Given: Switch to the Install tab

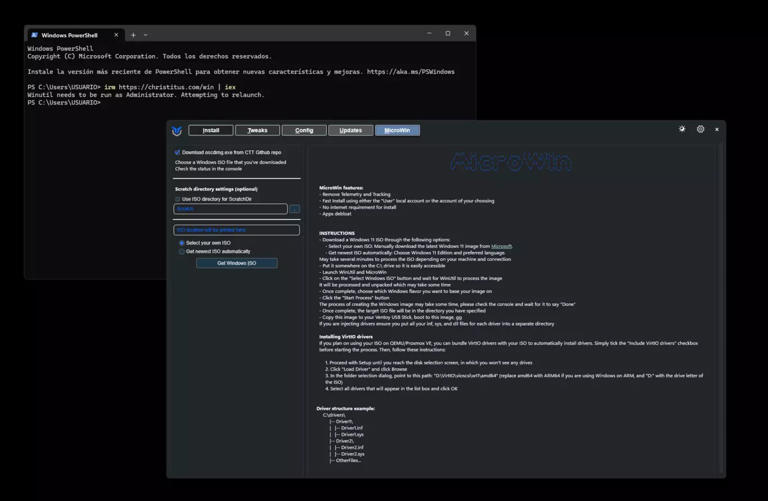Looking at the screenshot, I should [211, 130].
